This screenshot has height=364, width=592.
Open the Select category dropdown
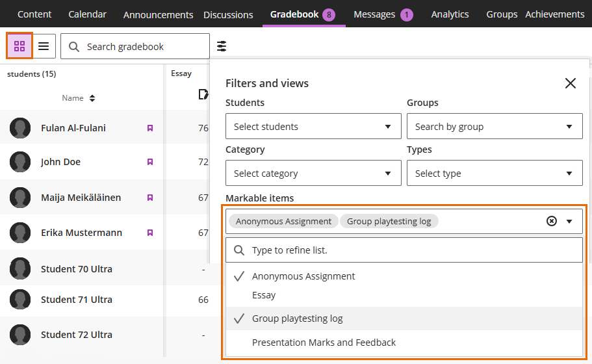click(x=313, y=173)
